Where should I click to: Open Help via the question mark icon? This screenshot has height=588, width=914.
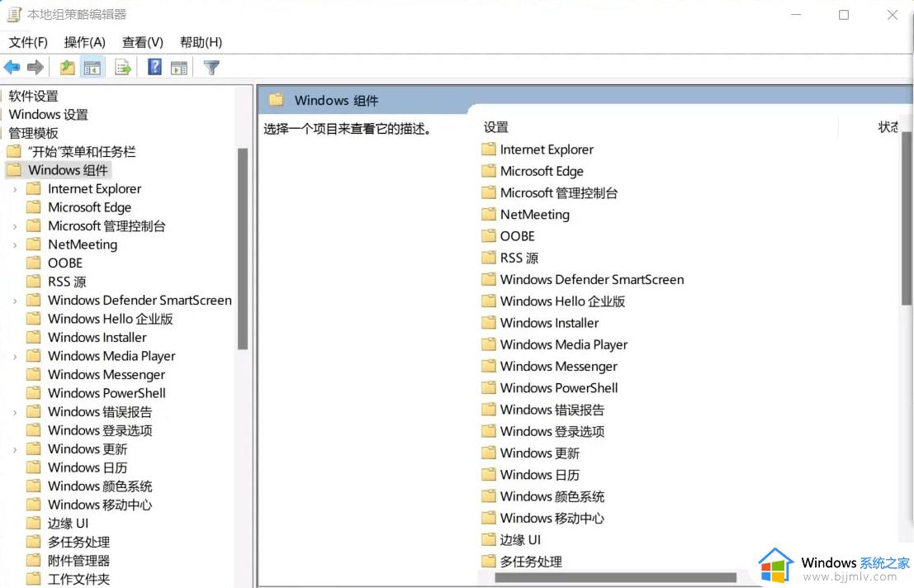154,67
